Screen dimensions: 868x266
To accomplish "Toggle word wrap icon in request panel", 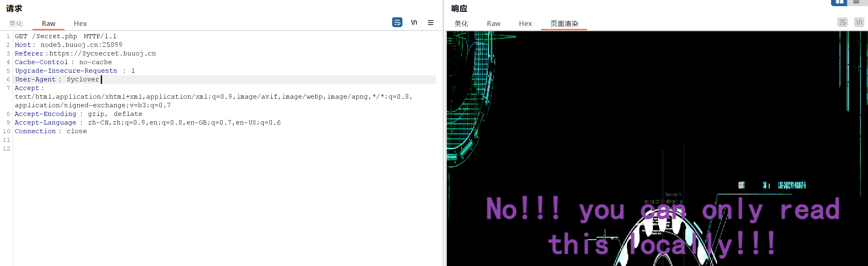I will 397,22.
